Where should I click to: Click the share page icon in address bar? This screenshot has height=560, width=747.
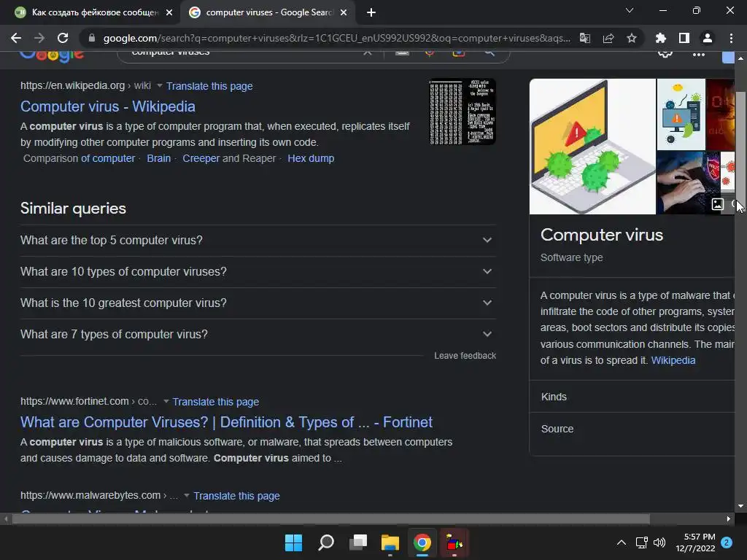(x=608, y=38)
